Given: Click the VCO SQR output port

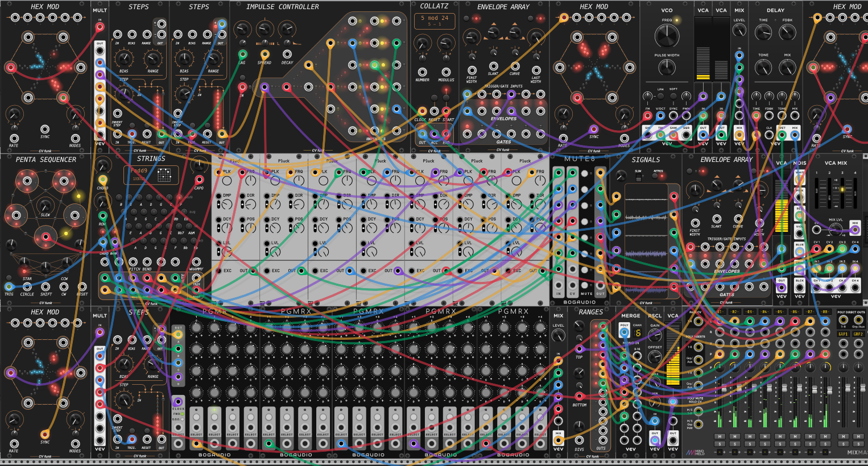Looking at the screenshot, I should [x=686, y=135].
